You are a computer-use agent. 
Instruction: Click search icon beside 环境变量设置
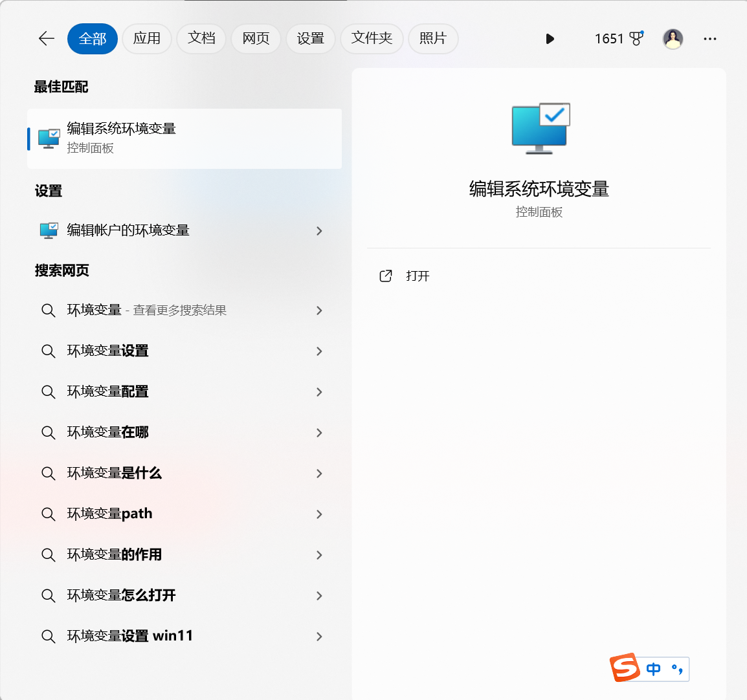point(48,351)
